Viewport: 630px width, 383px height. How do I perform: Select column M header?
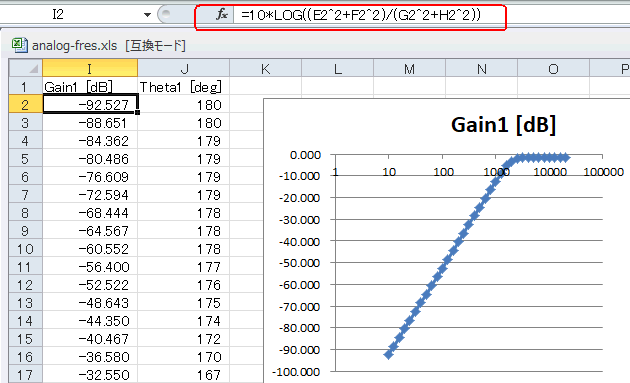tap(409, 68)
